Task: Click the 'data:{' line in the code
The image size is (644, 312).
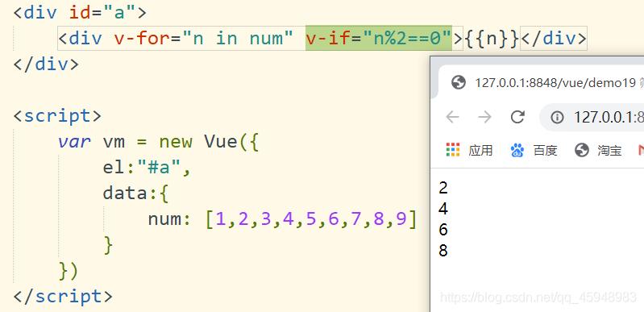Action: [135, 193]
